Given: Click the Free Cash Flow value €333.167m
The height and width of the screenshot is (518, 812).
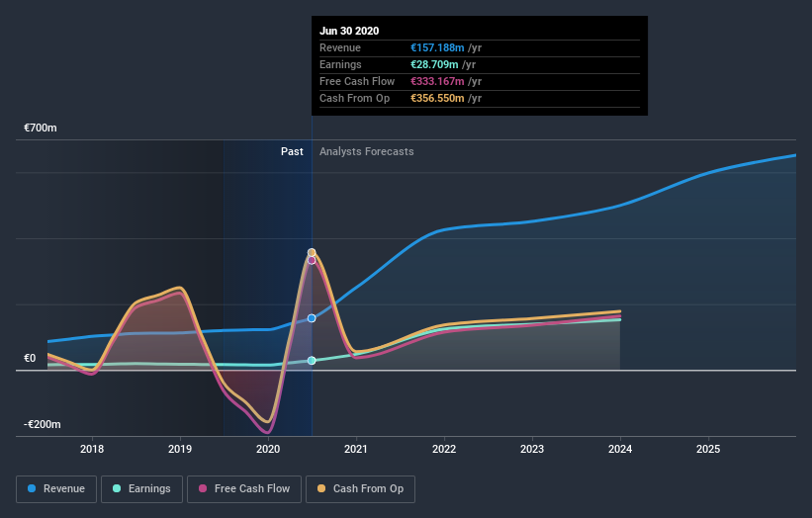Looking at the screenshot, I should (437, 81).
